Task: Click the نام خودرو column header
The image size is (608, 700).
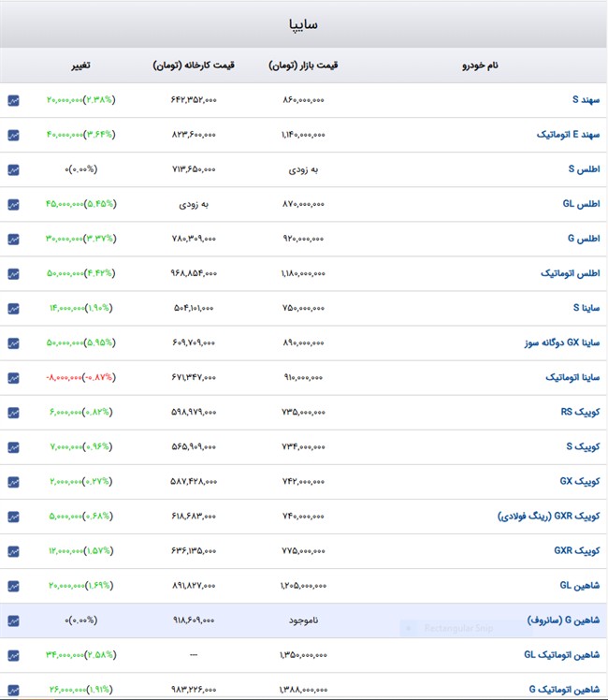Action: click(x=480, y=66)
